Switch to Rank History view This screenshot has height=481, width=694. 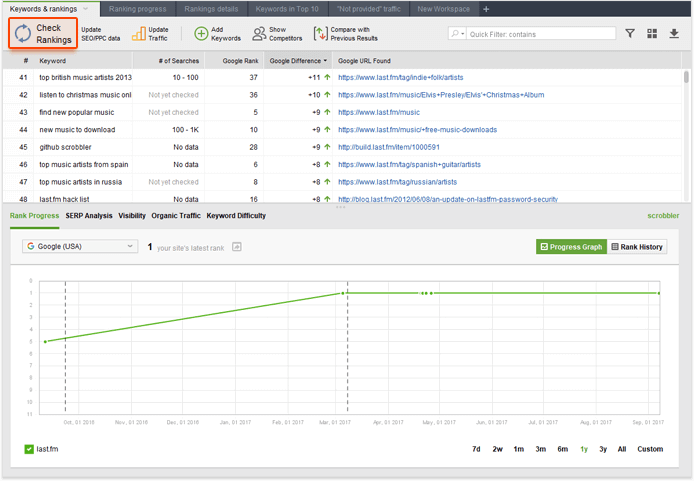tap(637, 247)
